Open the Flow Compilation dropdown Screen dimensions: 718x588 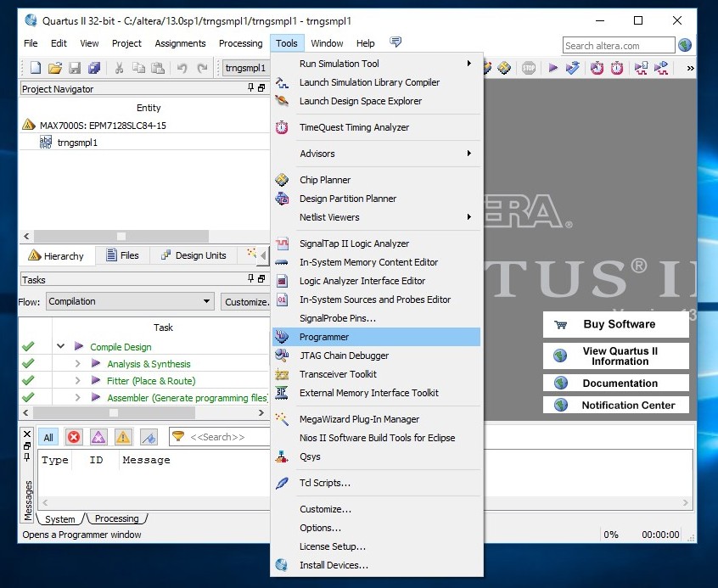click(x=130, y=301)
